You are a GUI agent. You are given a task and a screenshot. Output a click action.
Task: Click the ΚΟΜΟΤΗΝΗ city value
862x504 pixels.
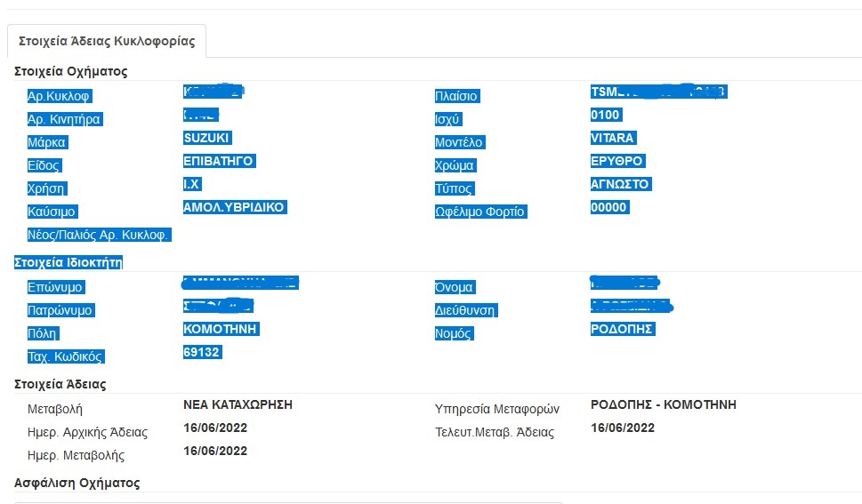pos(221,329)
